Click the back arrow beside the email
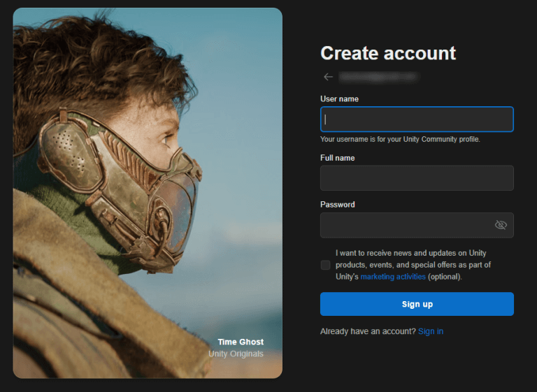Screen dimensions: 537x392 [x=328, y=77]
